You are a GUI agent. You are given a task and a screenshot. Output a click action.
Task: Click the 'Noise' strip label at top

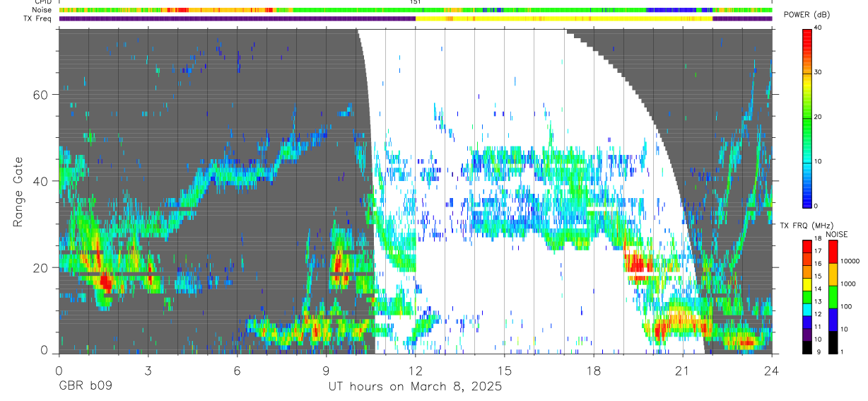click(42, 10)
